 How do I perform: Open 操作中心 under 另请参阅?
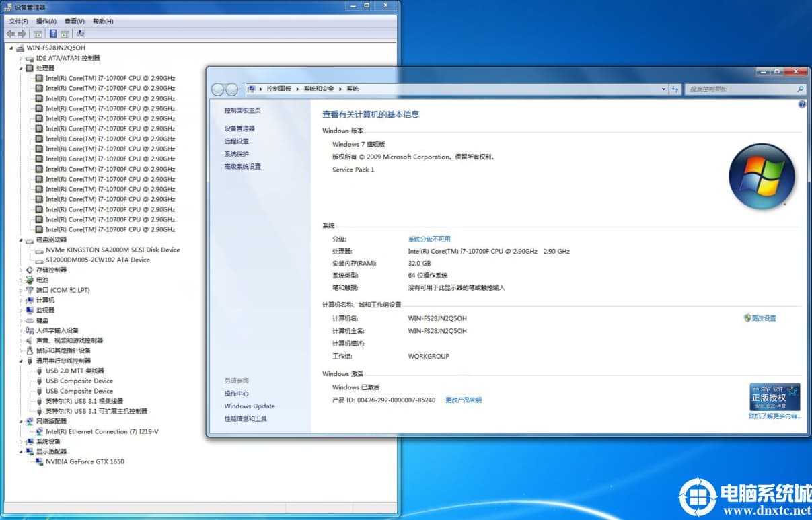click(237, 394)
